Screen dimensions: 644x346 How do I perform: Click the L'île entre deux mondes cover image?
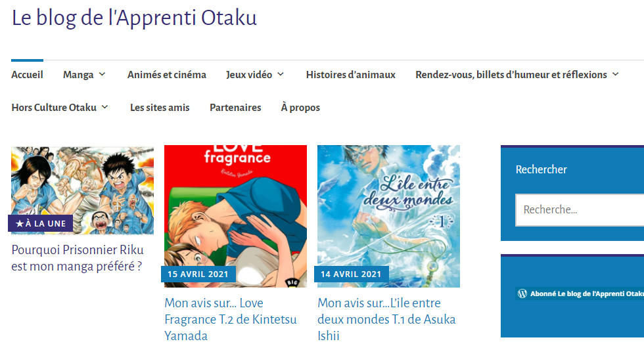(x=388, y=216)
